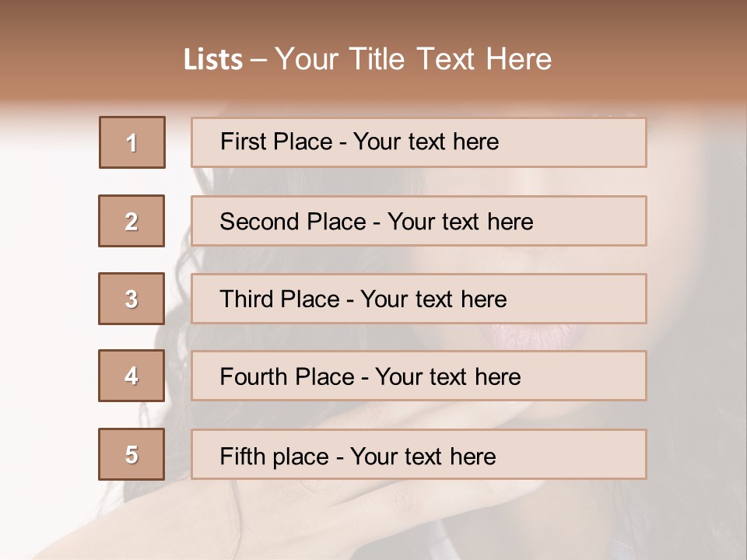Click the number 5 box
Viewport: 747px width, 560px height.
[132, 454]
